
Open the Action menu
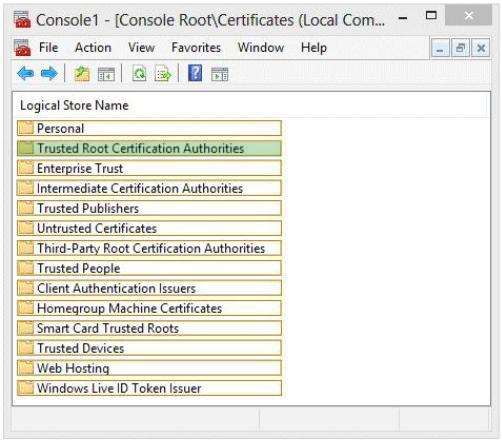(x=93, y=48)
